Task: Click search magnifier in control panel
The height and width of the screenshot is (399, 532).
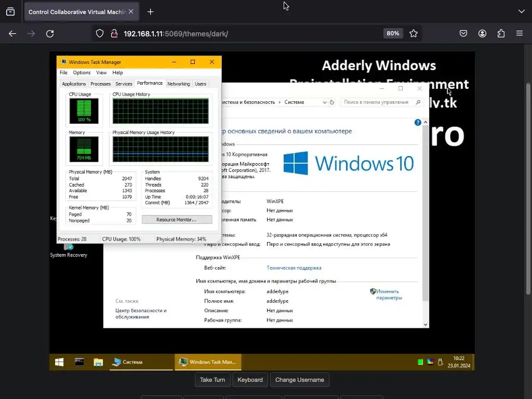Action: [x=418, y=102]
